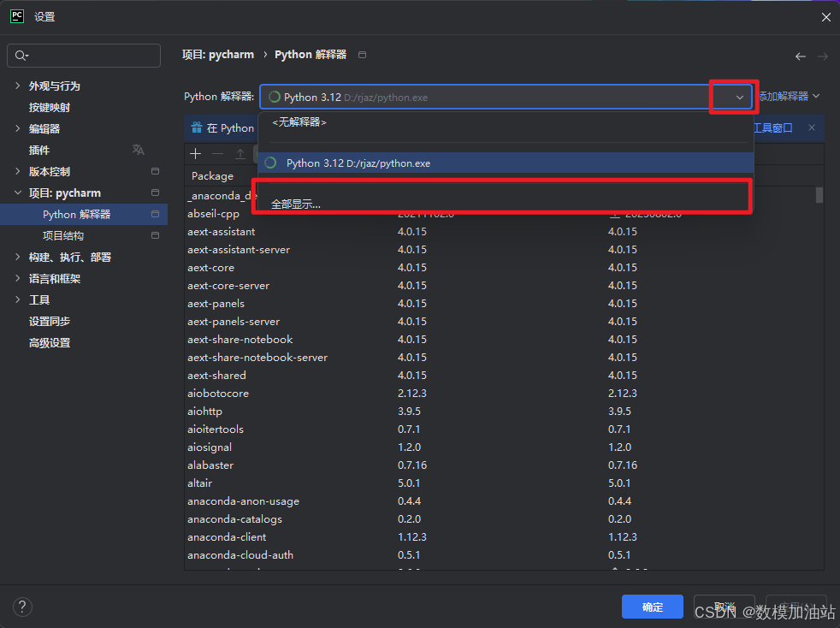Collapse the 项目: pycharm tree node
840x628 pixels.
point(18,193)
